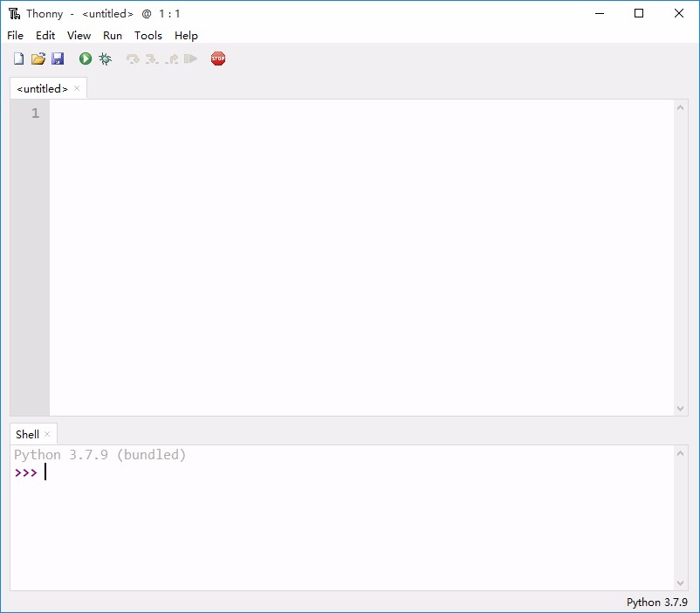Click editor scrollbar down arrow
Image resolution: width=700 pixels, height=613 pixels.
680,409
